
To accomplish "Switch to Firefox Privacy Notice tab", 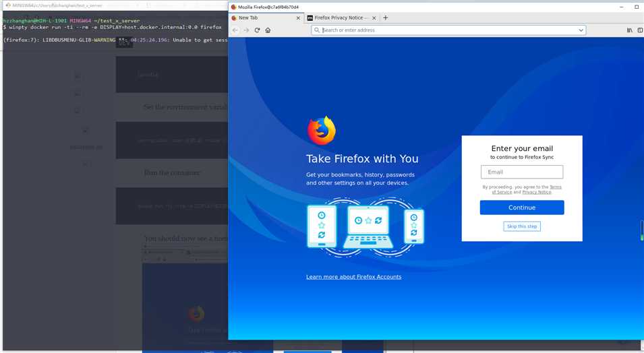I will (x=342, y=18).
